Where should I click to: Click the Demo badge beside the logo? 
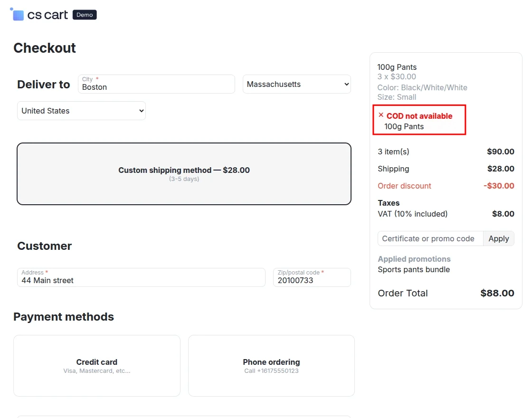point(85,15)
